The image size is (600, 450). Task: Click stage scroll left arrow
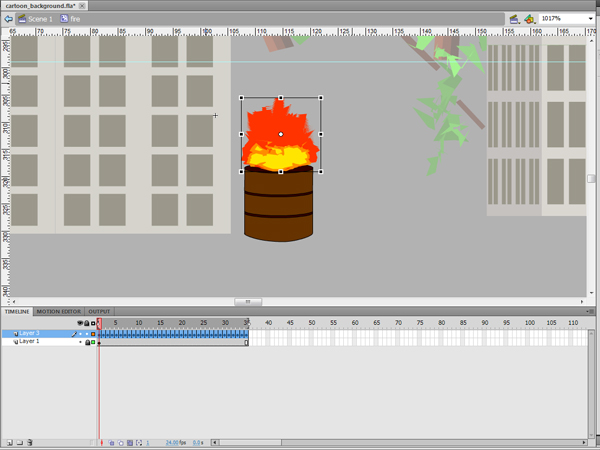coord(14,302)
